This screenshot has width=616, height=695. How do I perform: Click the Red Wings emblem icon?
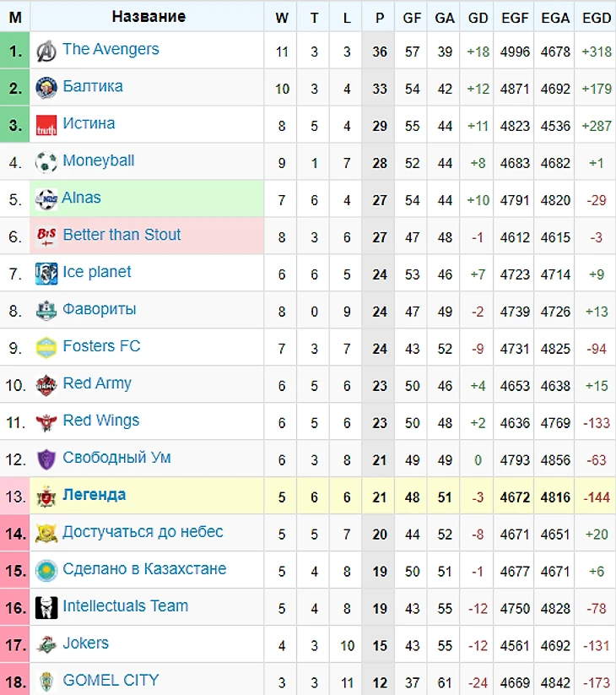click(46, 422)
